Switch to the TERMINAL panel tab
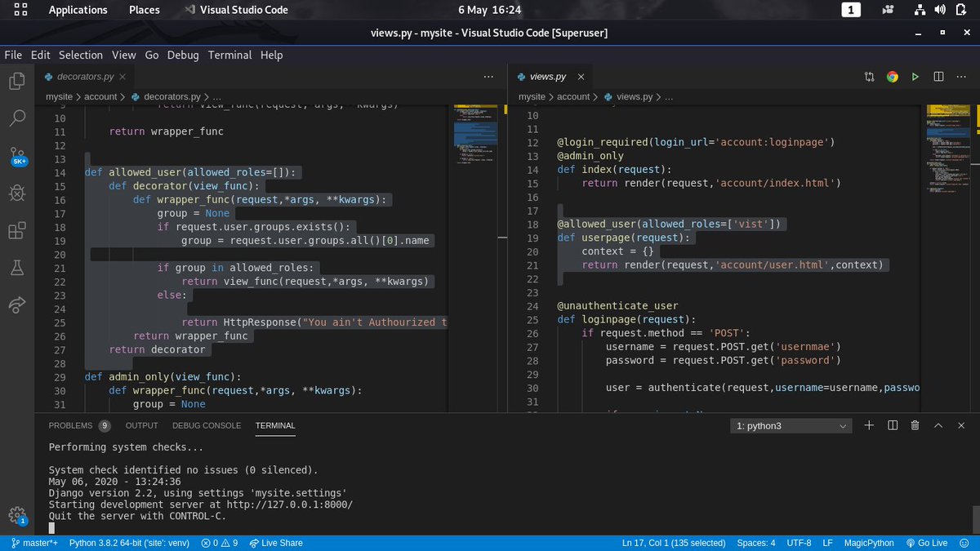The width and height of the screenshot is (980, 551). pos(275,425)
